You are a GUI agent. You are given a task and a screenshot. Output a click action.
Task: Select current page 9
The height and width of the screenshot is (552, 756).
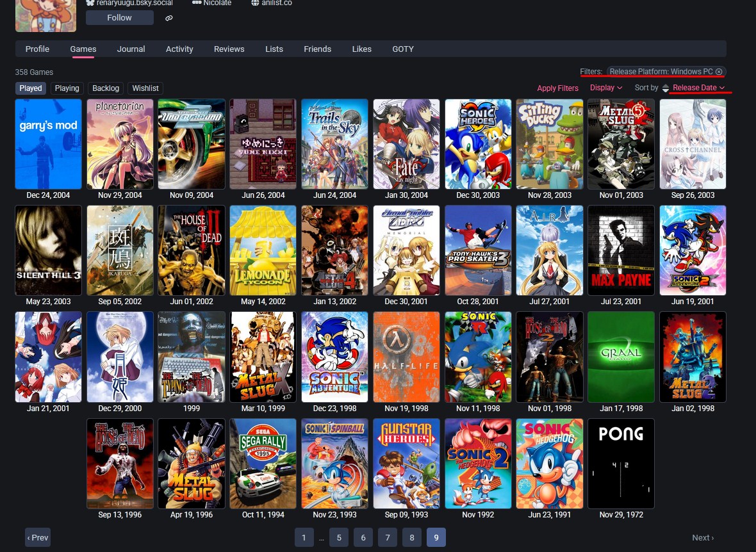point(436,537)
